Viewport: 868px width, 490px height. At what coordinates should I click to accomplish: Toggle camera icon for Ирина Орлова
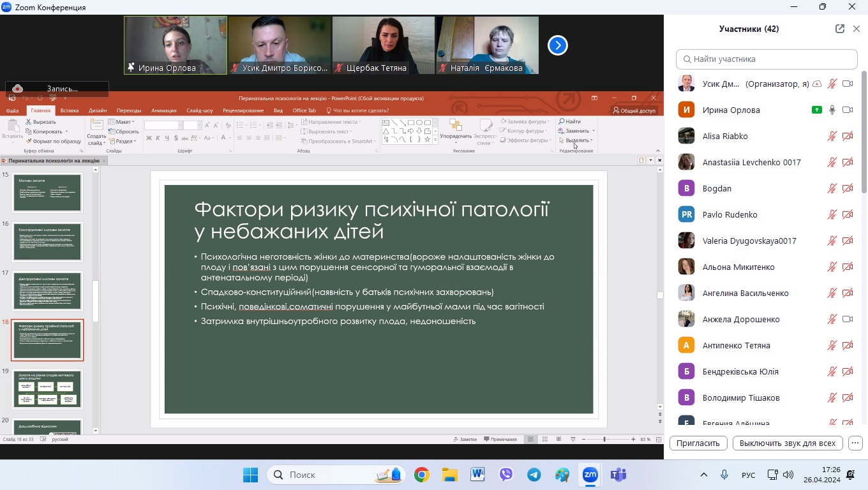pyautogui.click(x=848, y=110)
